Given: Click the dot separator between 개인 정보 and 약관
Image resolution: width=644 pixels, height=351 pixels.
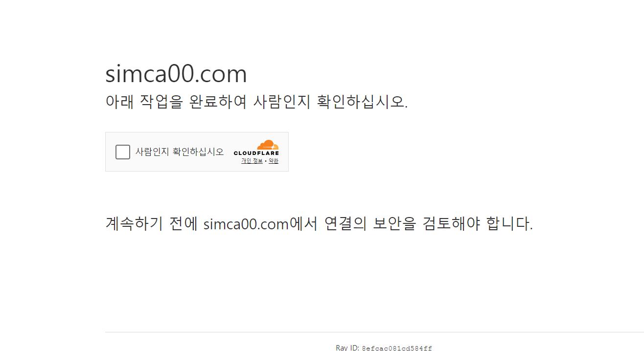Looking at the screenshot, I should [266, 161].
